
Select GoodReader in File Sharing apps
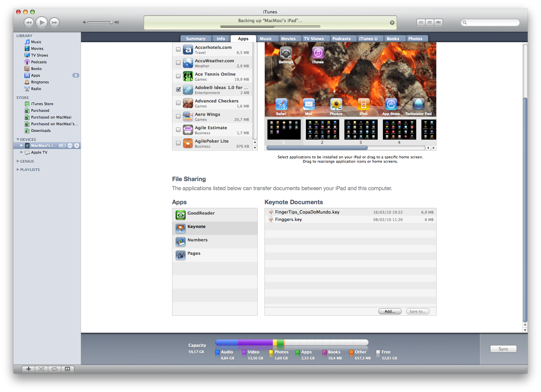pyautogui.click(x=215, y=215)
